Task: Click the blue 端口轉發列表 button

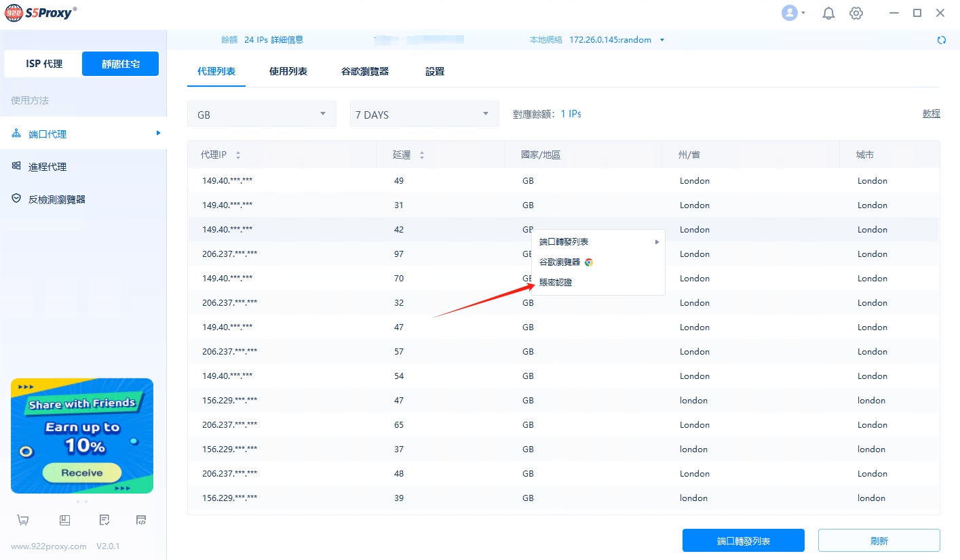Action: coord(743,541)
